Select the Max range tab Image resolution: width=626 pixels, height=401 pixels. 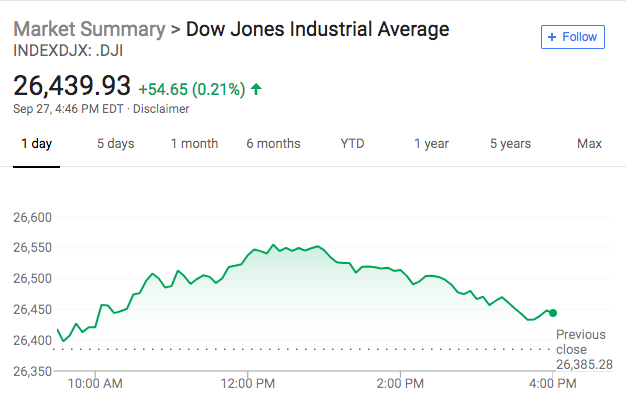(589, 144)
